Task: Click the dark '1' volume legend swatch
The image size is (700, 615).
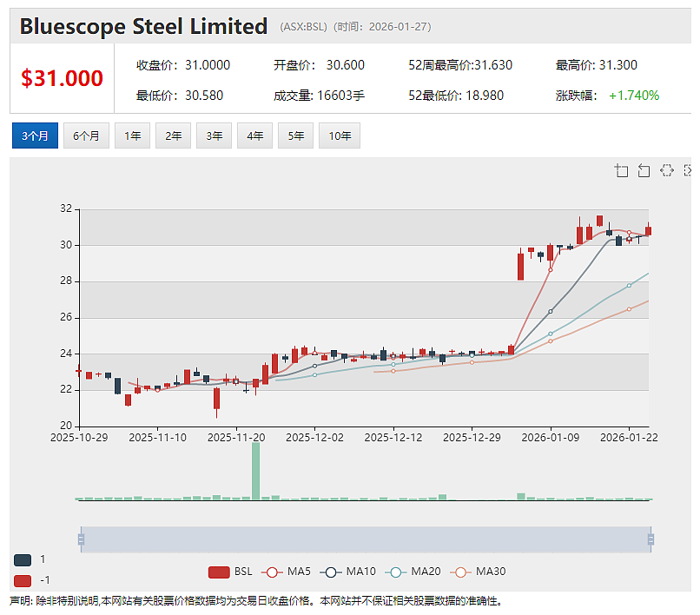Action: [x=23, y=559]
